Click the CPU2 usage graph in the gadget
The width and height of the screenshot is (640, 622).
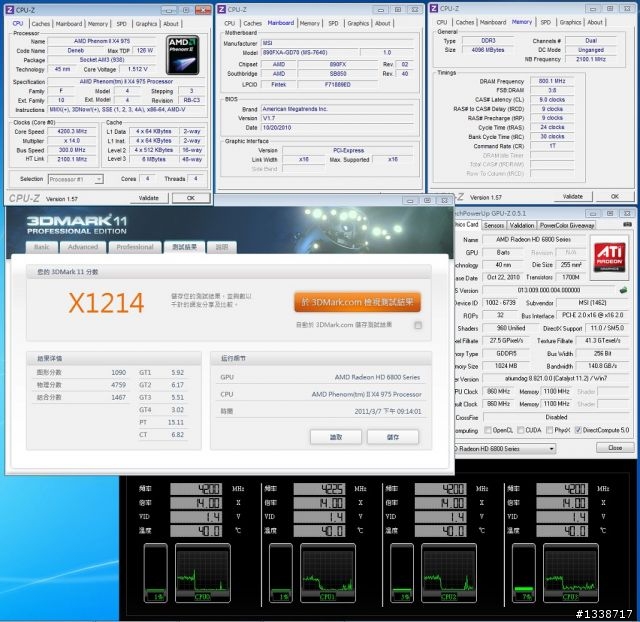point(449,573)
